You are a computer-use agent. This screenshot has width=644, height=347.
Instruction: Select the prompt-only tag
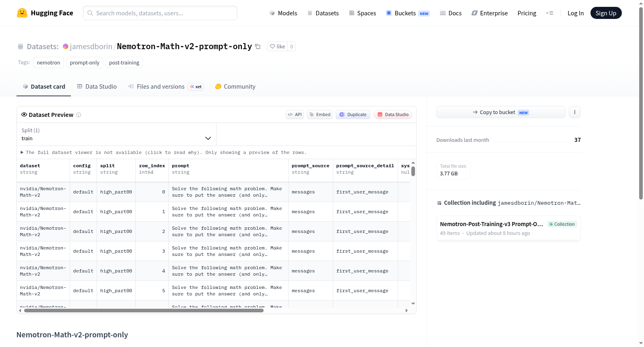[x=85, y=62]
